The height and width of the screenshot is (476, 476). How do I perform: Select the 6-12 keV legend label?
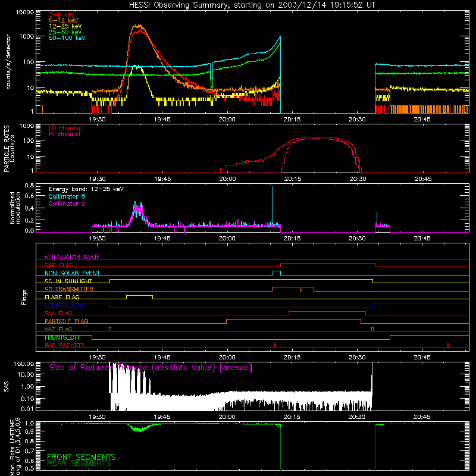coord(64,20)
